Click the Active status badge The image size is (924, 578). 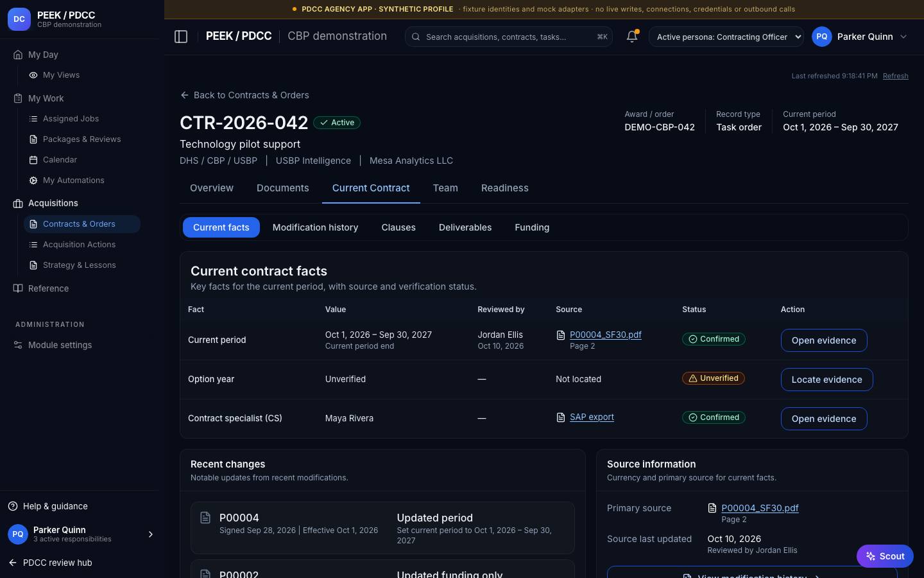coord(337,123)
